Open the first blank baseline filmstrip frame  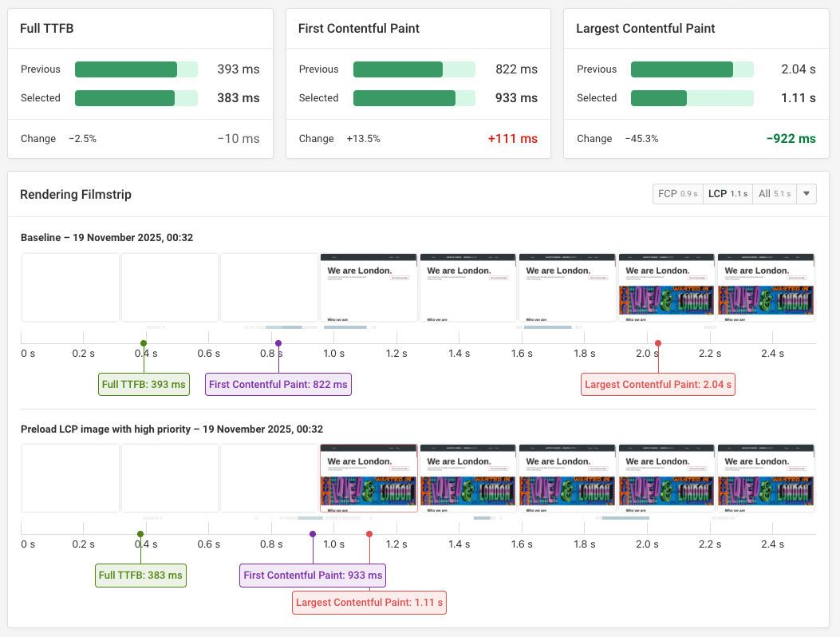tap(70, 287)
